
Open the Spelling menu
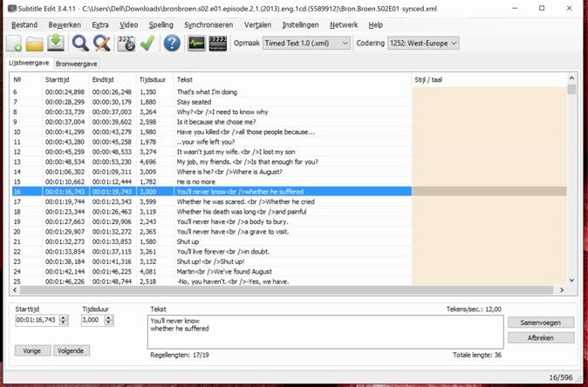[161, 25]
